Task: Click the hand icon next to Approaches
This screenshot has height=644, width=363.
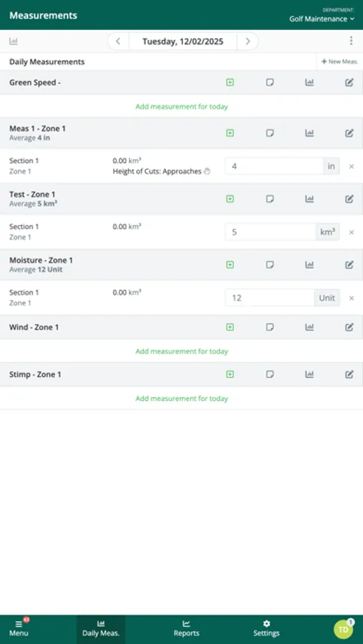Action: [x=207, y=172]
